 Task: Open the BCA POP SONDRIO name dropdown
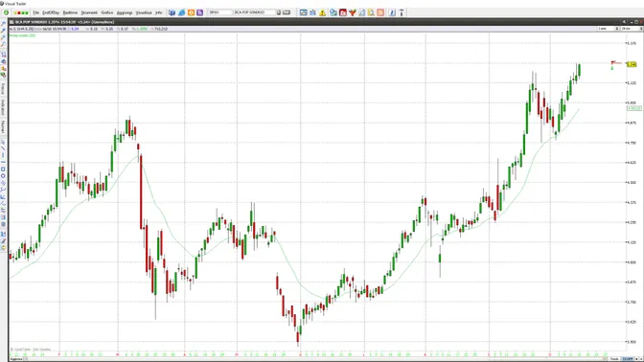point(255,12)
